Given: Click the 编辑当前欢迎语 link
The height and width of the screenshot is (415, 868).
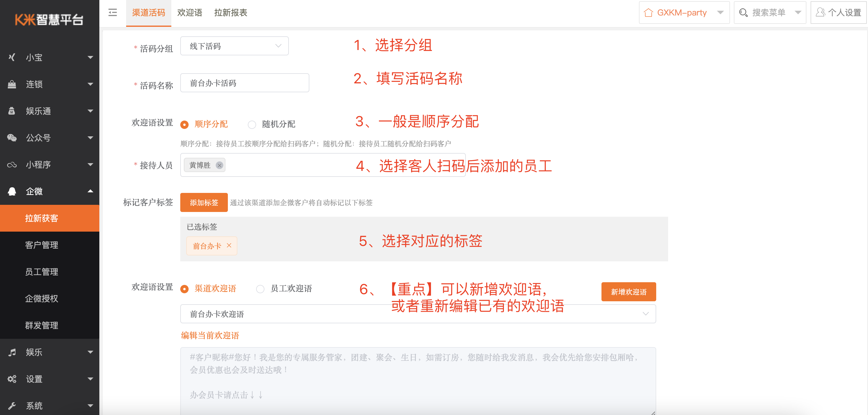Looking at the screenshot, I should (210, 335).
